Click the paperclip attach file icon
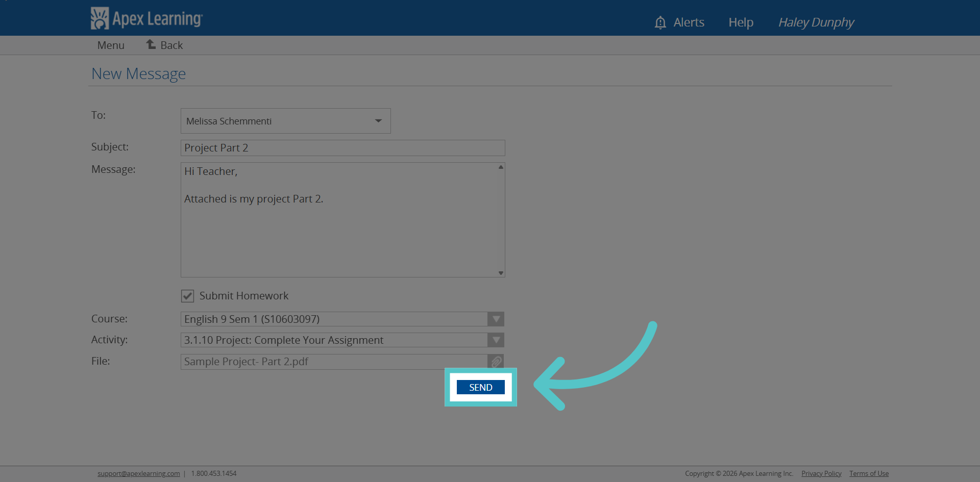The image size is (980, 482). [496, 362]
